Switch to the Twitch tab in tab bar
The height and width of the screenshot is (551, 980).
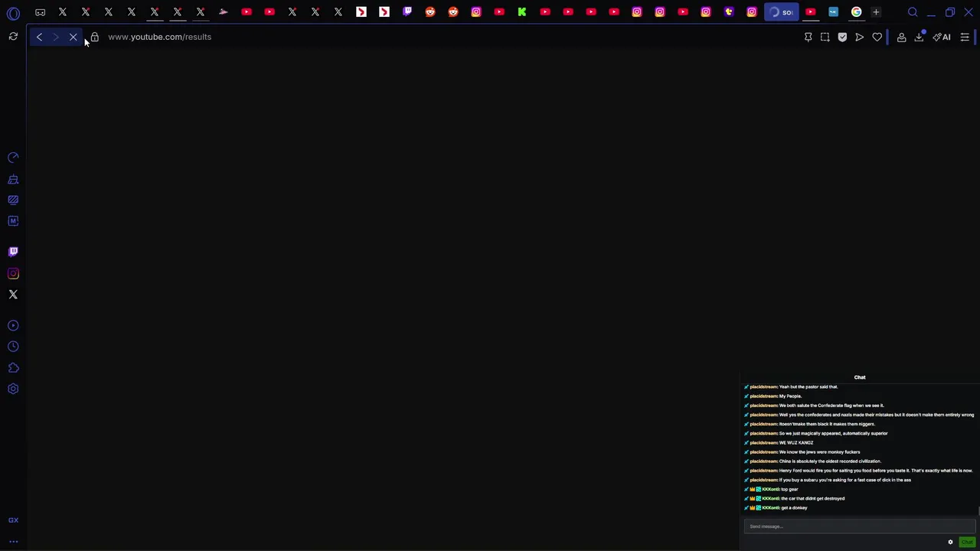[x=407, y=11]
